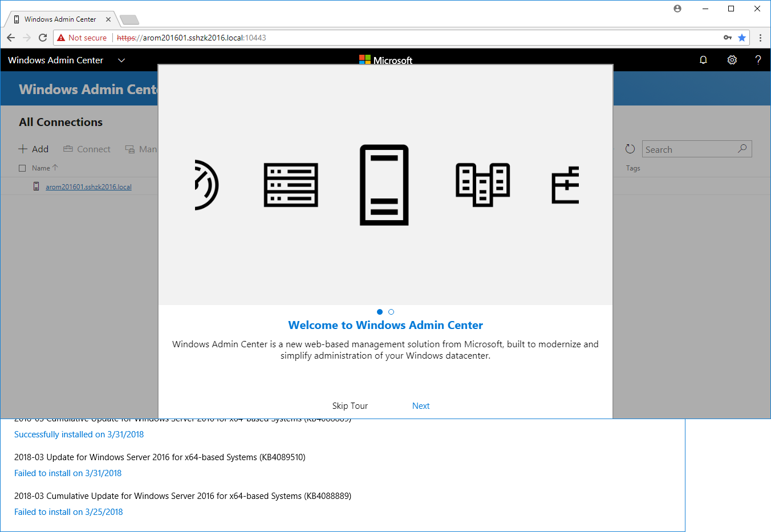This screenshot has height=532, width=771.
Task: Bookmark this page with star icon
Action: tap(742, 38)
